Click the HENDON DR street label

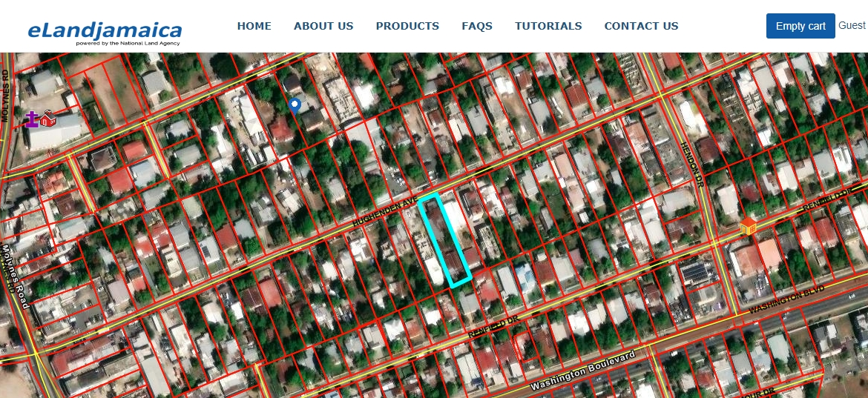click(691, 165)
